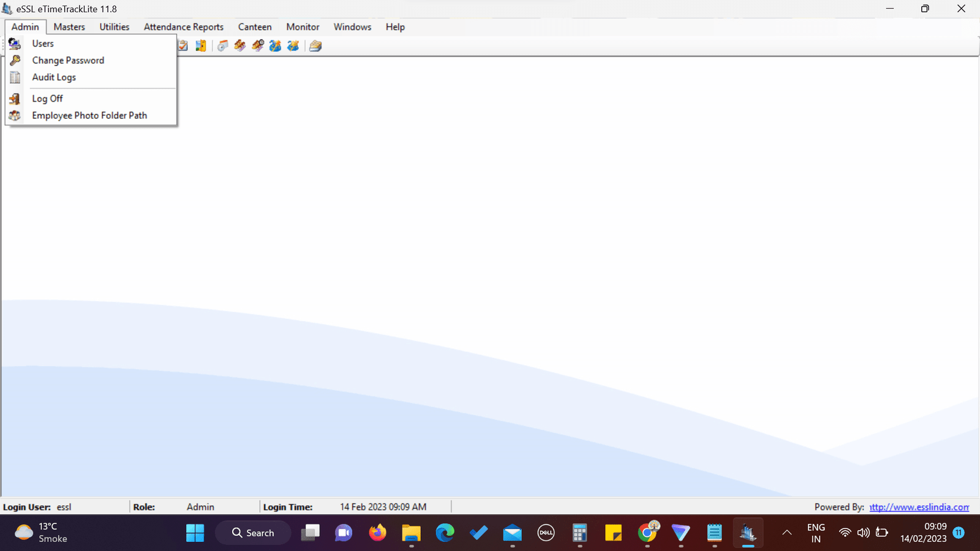Open the Windows menu
Image resolution: width=980 pixels, height=551 pixels.
[x=352, y=27]
